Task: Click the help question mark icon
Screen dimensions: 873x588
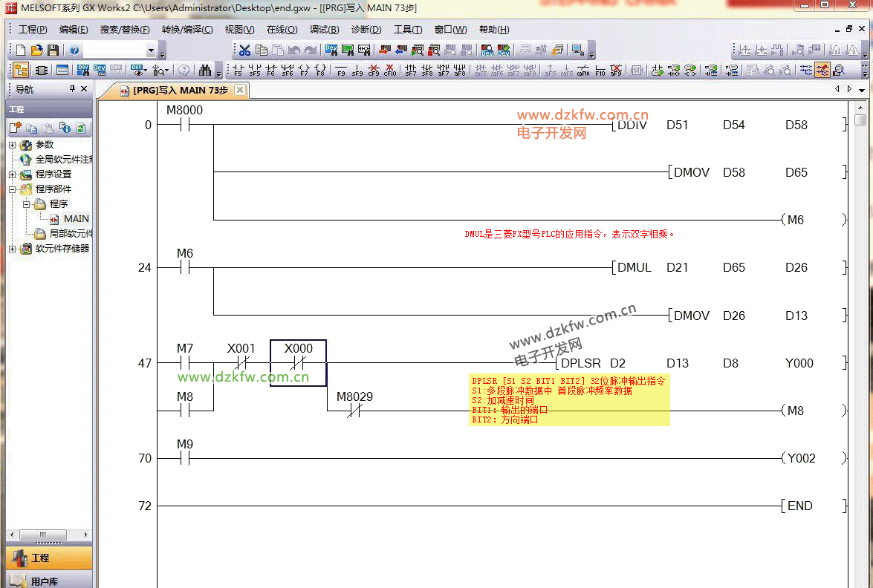Action: [74, 50]
